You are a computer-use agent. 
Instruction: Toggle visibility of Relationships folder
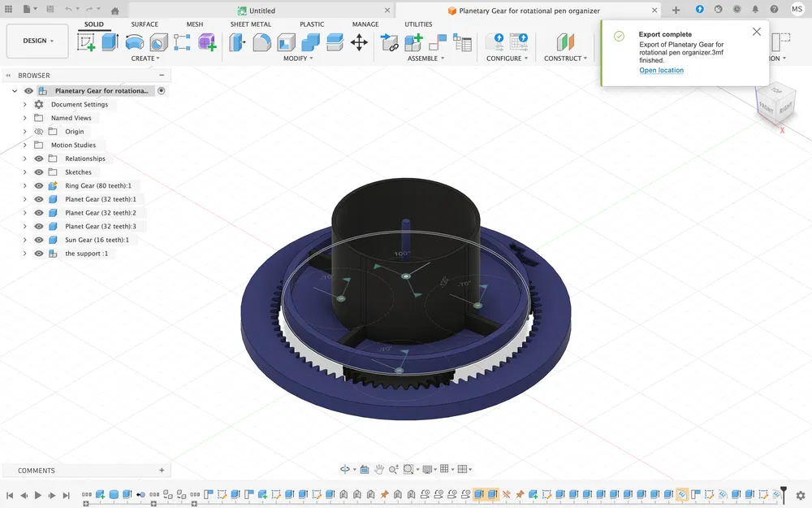39,158
